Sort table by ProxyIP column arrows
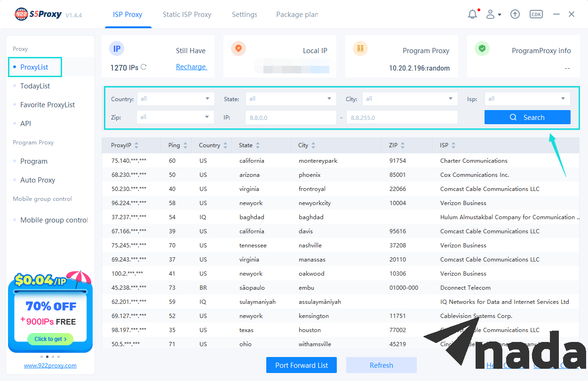This screenshot has height=381, width=588. click(136, 146)
